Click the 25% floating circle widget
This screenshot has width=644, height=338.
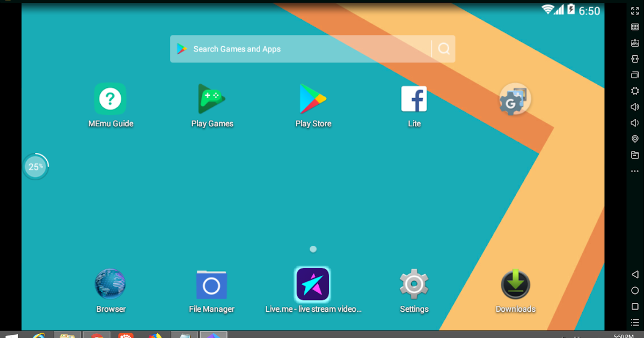click(35, 167)
